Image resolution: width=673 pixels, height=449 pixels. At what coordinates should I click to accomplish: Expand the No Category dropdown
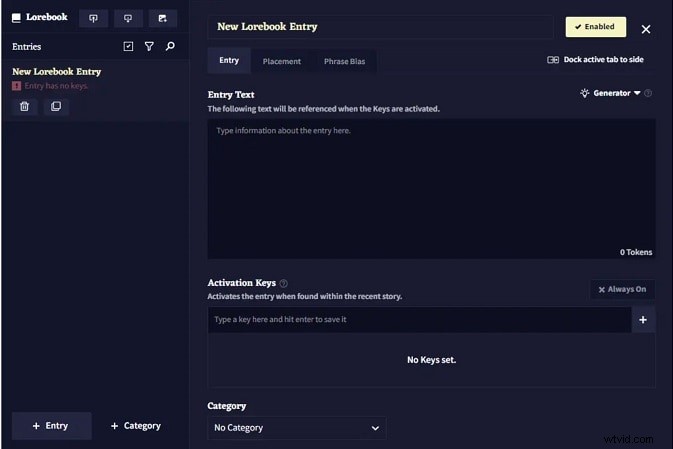pyautogui.click(x=296, y=428)
